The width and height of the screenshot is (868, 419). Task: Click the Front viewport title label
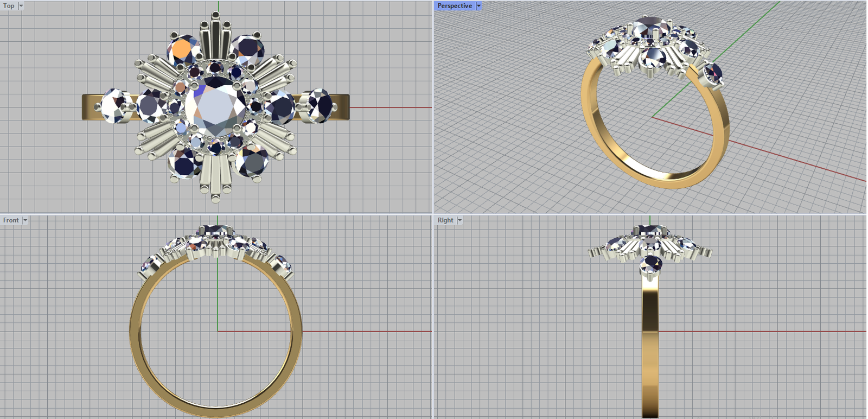pyautogui.click(x=11, y=220)
